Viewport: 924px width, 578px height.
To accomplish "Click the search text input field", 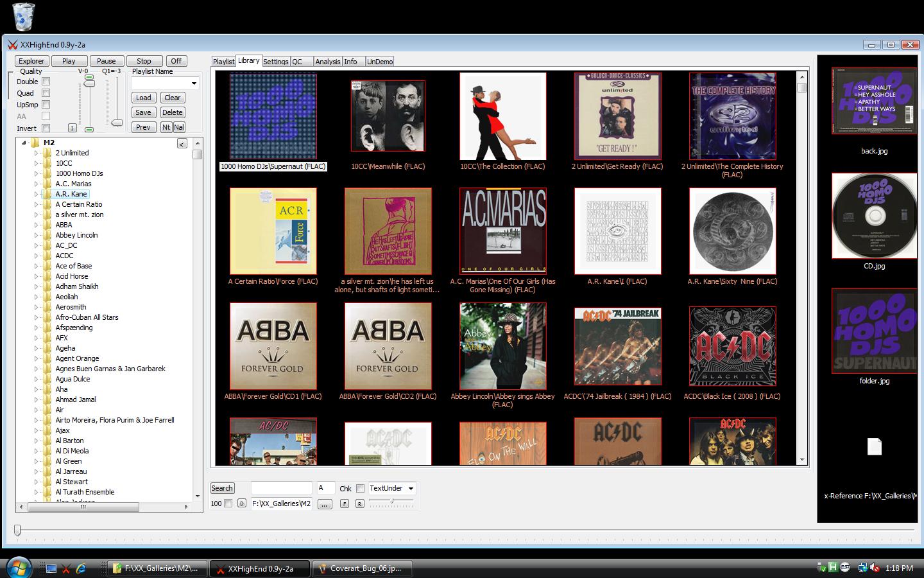I will [281, 488].
